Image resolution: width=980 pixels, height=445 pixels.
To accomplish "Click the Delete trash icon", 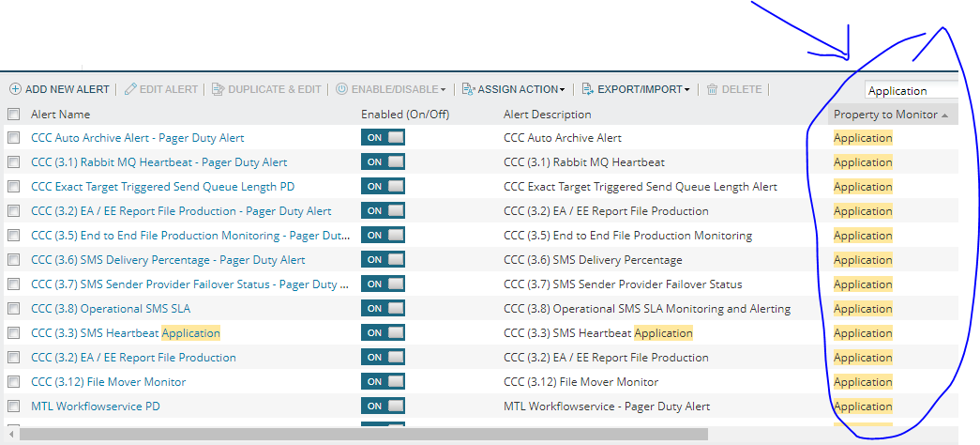I will point(713,89).
